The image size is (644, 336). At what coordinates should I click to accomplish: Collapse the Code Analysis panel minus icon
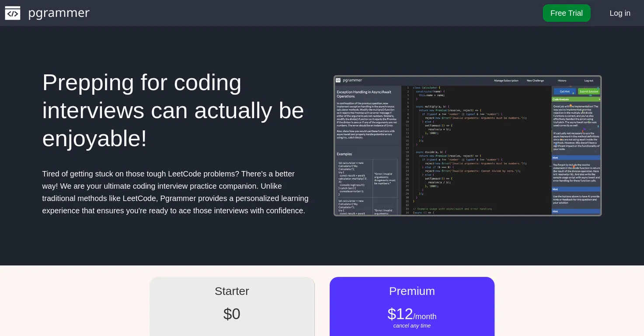click(x=599, y=99)
